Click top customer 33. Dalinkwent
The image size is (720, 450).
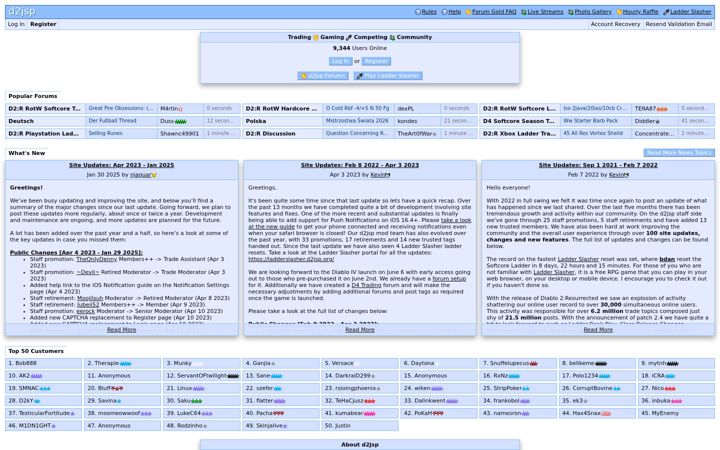439,401
